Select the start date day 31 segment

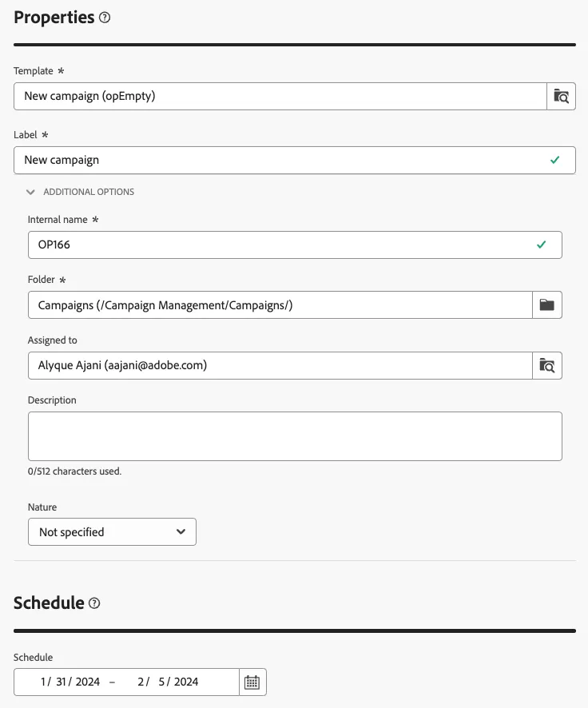(61, 682)
